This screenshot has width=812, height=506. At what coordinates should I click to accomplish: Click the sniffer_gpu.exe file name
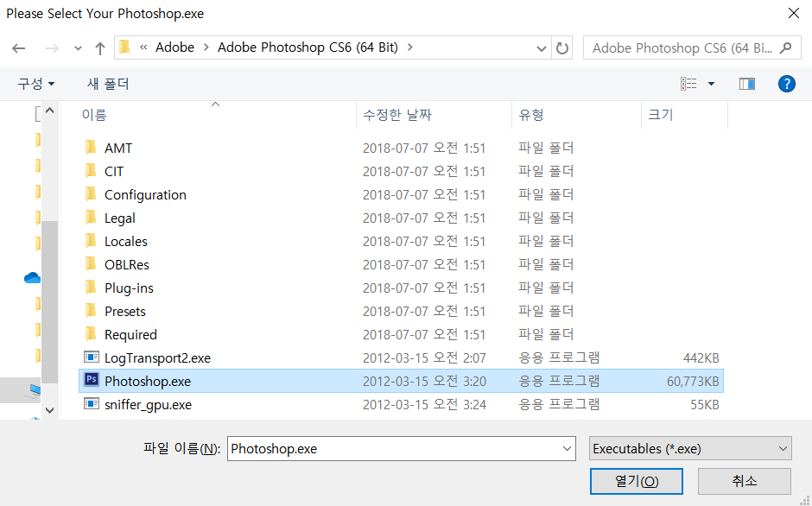click(x=148, y=404)
